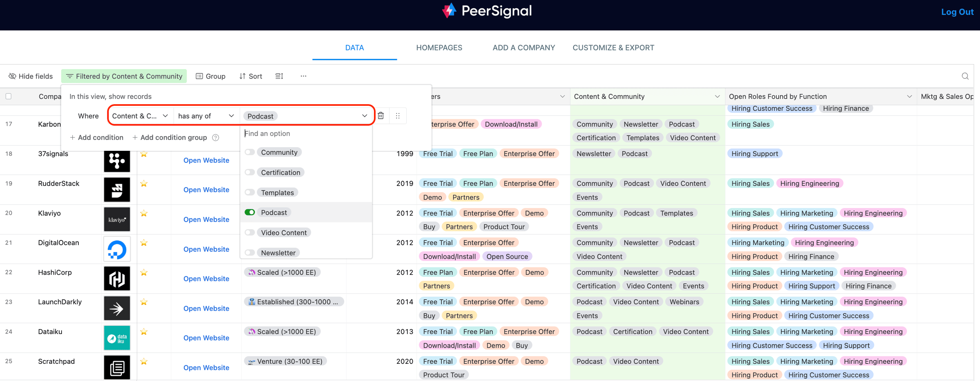Click the star icon for RudderStack
Screen dimensions: 980x381
tap(144, 184)
